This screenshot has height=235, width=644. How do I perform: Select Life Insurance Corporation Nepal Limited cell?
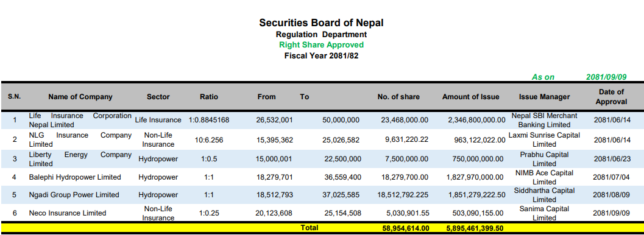[x=80, y=120]
